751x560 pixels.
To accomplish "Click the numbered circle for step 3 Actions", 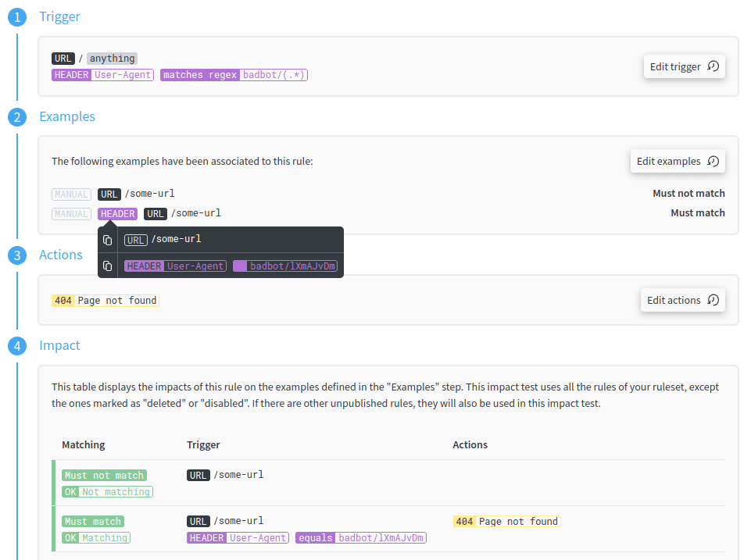I will (x=17, y=255).
